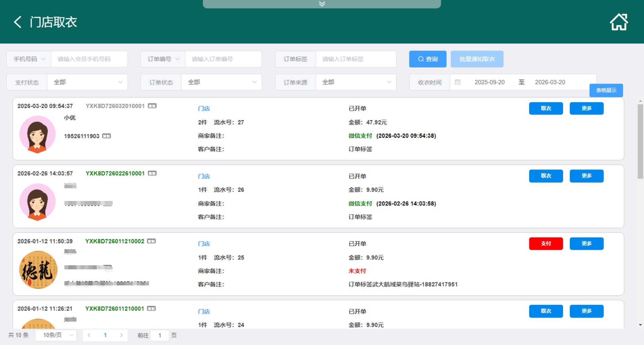Focus the 请输入订单编号 input field
This screenshot has width=644, height=345.
[x=223, y=59]
